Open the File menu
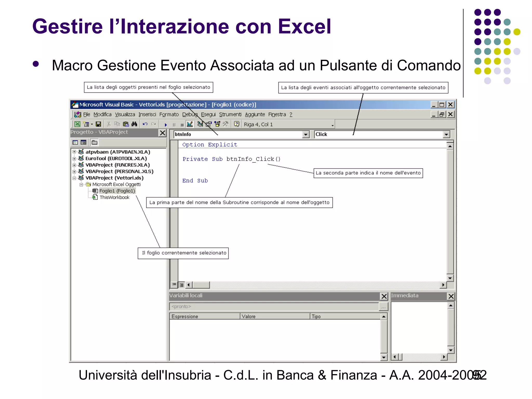This screenshot has width=532, height=399. point(87,114)
